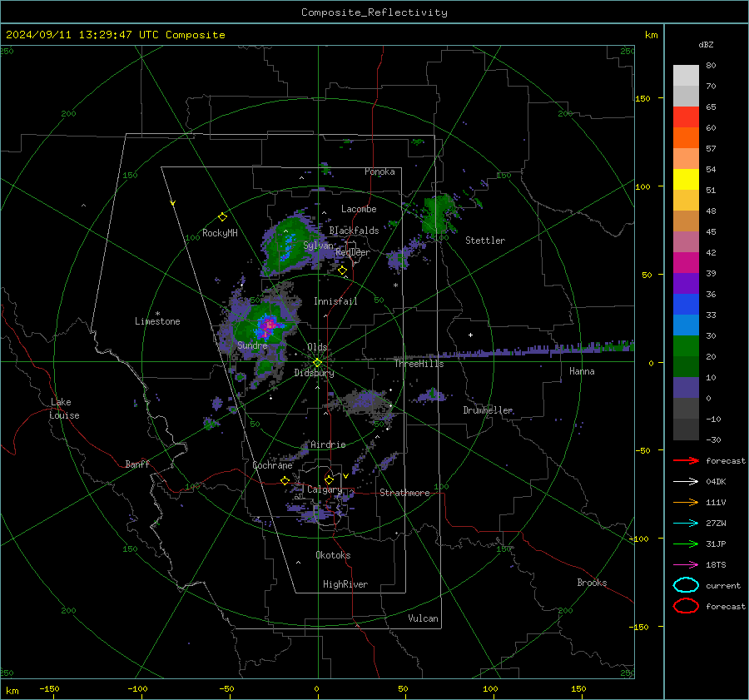
Task: Click the ThreeHills city label
Action: (x=419, y=364)
